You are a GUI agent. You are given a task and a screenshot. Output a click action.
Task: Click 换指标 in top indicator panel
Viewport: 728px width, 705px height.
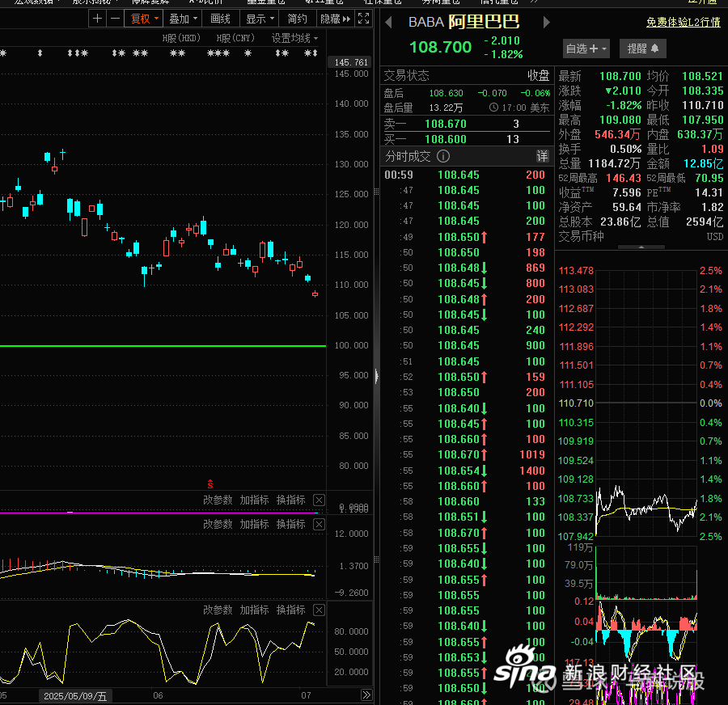point(290,500)
